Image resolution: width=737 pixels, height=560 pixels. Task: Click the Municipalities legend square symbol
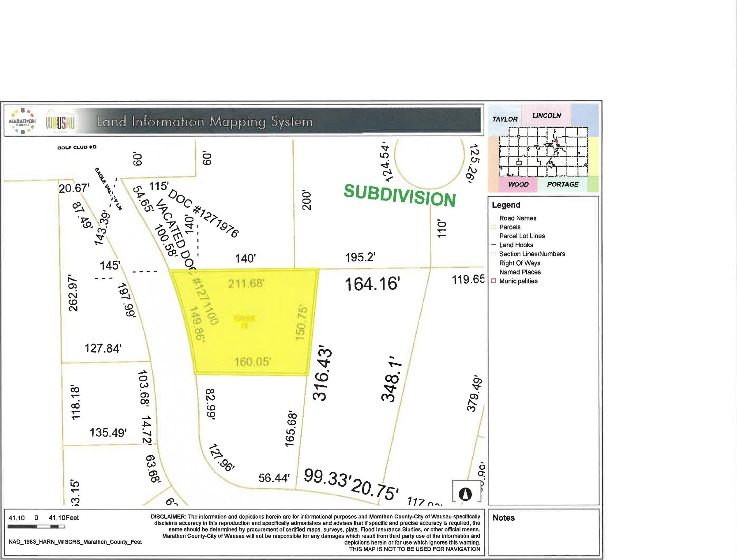point(494,281)
